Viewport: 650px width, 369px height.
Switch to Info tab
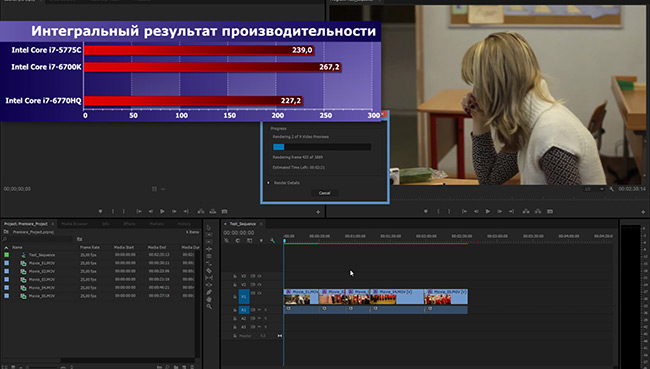106,224
